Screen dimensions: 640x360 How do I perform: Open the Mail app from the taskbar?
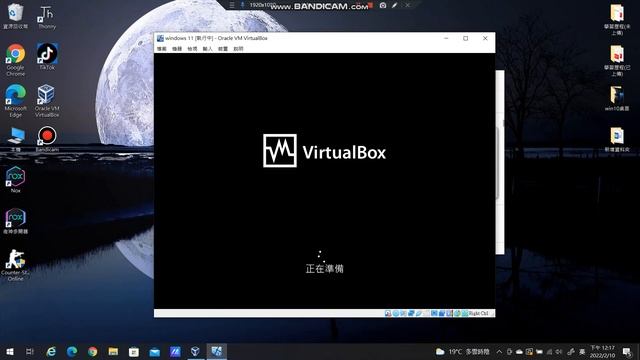155,351
